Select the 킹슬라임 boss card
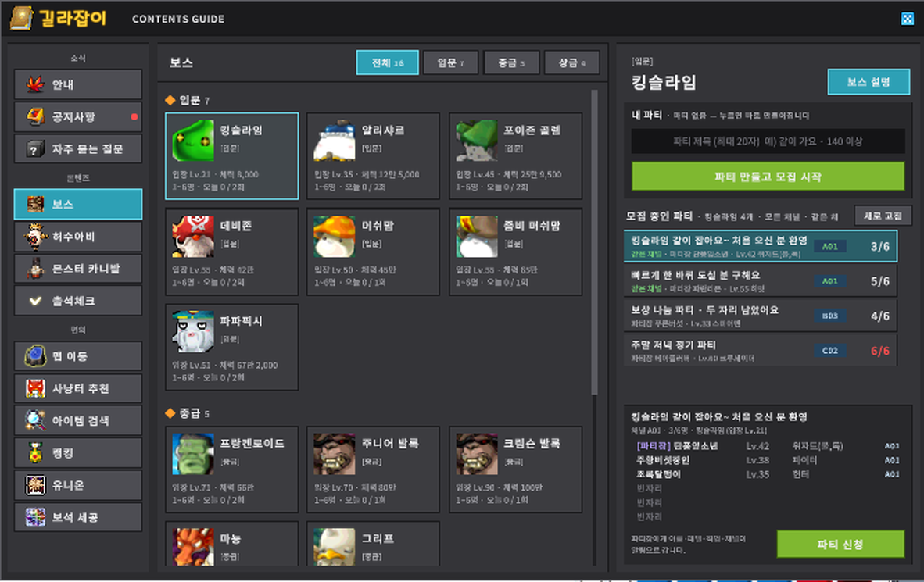 (x=231, y=156)
